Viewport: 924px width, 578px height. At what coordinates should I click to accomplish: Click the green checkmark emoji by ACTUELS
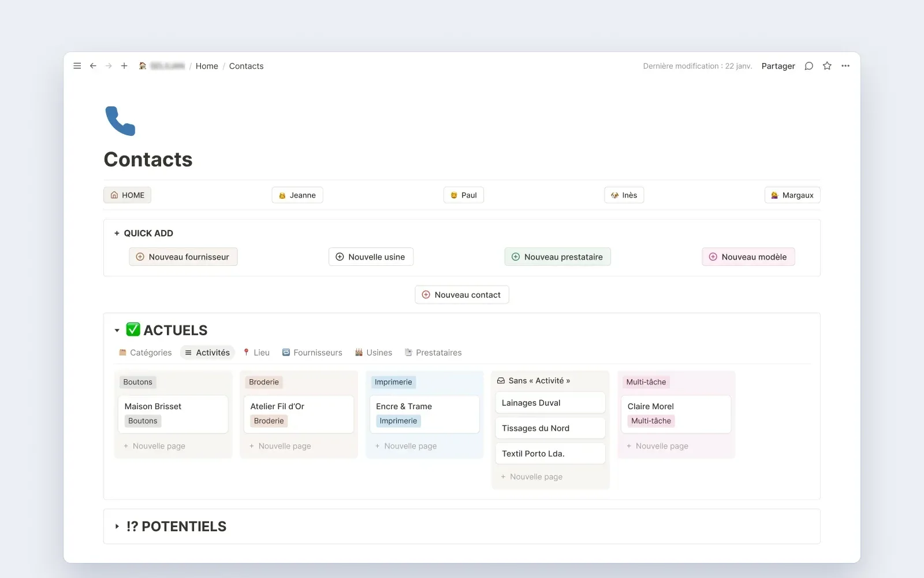pyautogui.click(x=133, y=329)
